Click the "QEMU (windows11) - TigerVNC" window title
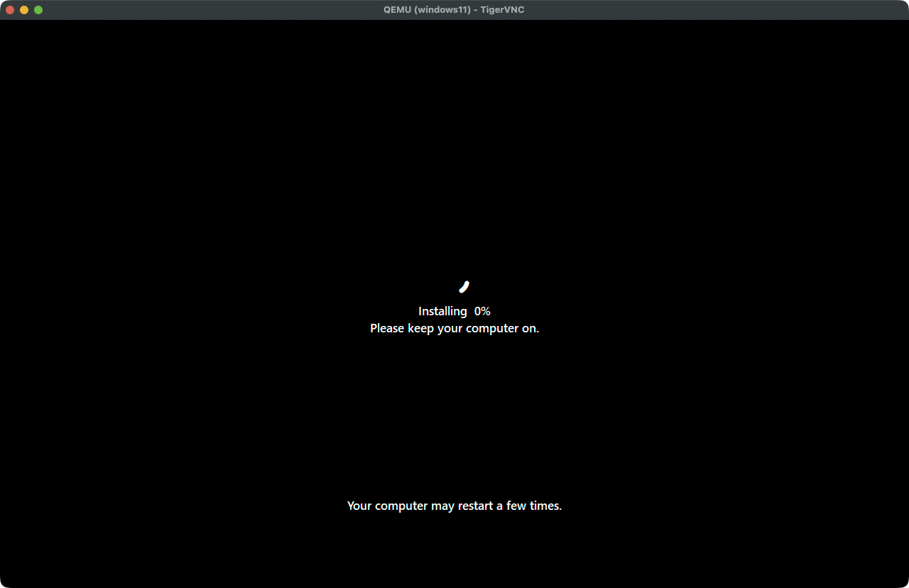This screenshot has height=588, width=909. (x=454, y=10)
